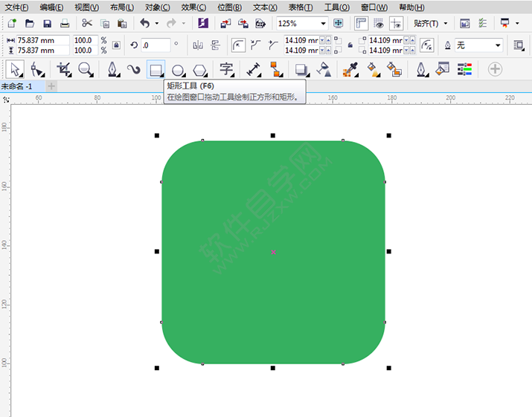
Task: Toggle edit corners together lock
Action: (350, 45)
